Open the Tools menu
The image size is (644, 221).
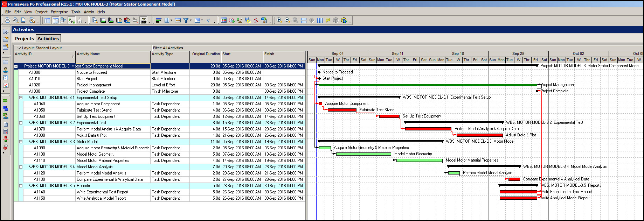(76, 12)
